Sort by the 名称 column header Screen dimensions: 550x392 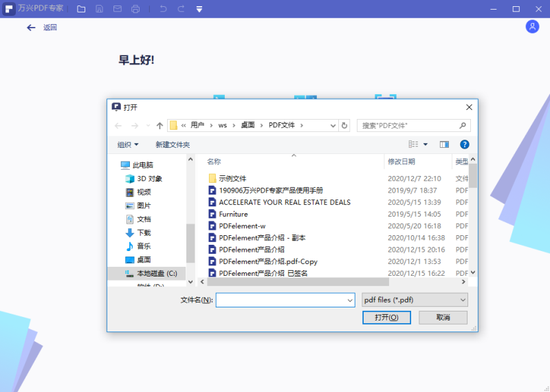point(214,162)
